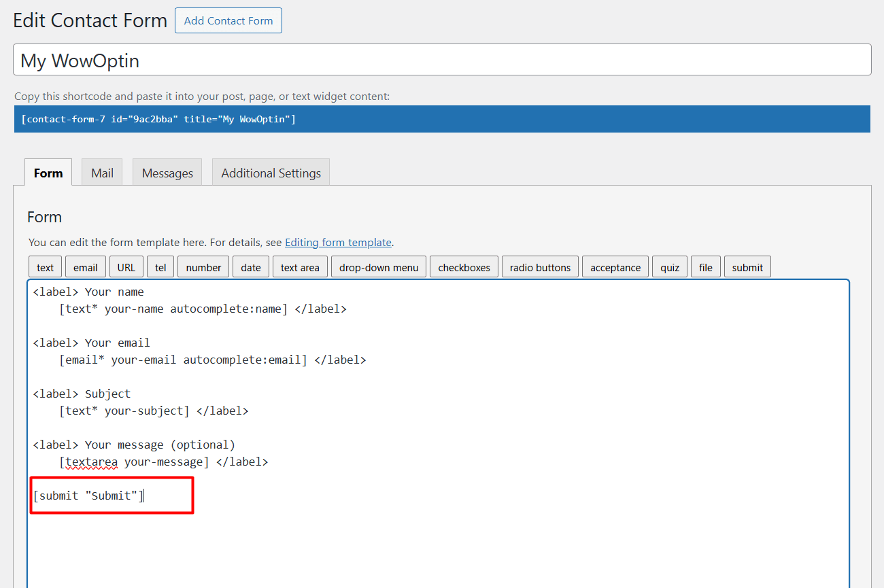The width and height of the screenshot is (884, 588).
Task: Insert a drop-down menu tag
Action: (x=379, y=267)
